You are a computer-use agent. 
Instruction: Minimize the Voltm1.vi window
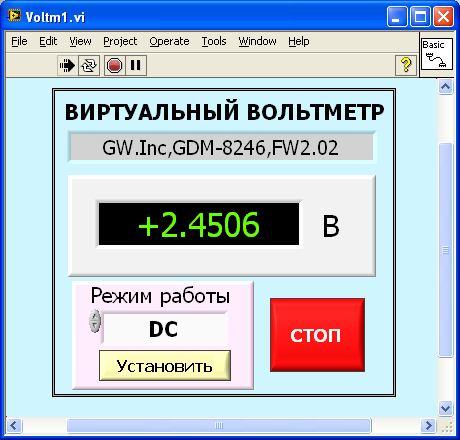(397, 16)
